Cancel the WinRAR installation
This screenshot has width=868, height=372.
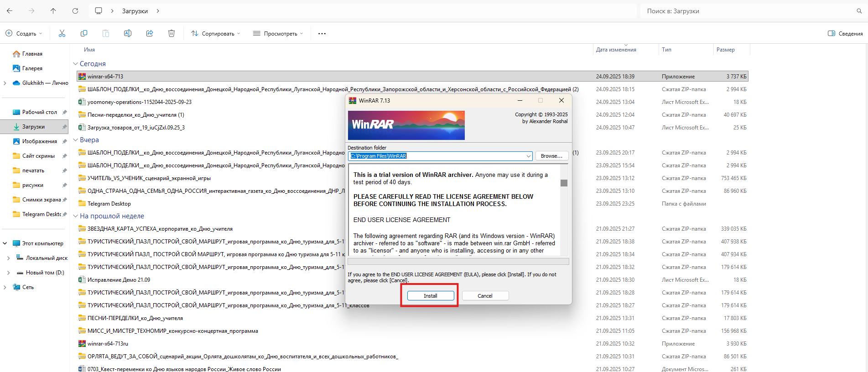click(x=485, y=296)
